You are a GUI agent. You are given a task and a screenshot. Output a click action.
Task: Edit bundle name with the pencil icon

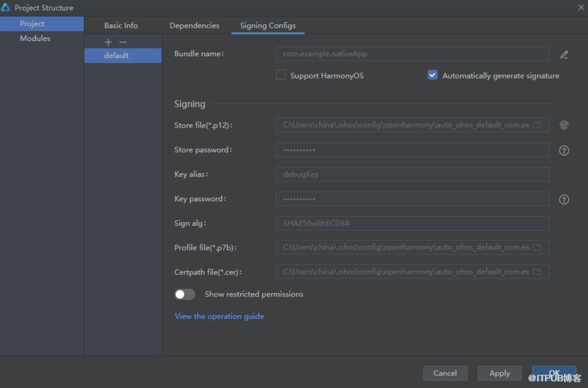[564, 55]
